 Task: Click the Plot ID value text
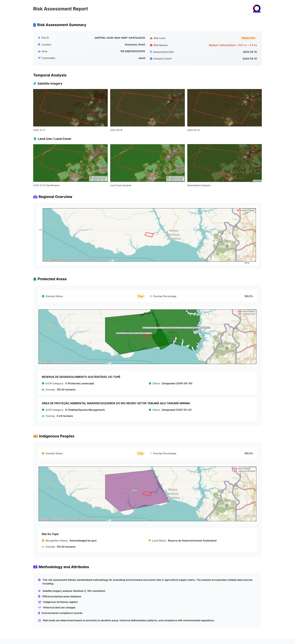tap(120, 38)
